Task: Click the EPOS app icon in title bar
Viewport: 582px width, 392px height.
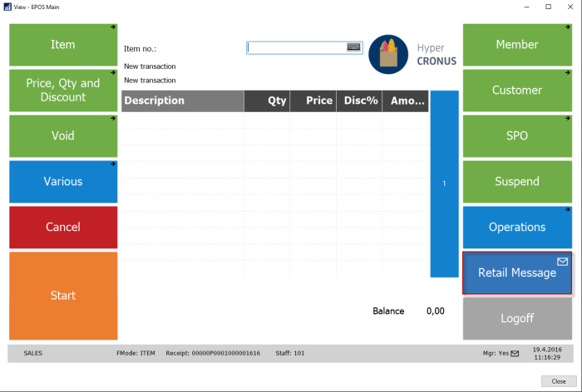Action: pos(7,7)
